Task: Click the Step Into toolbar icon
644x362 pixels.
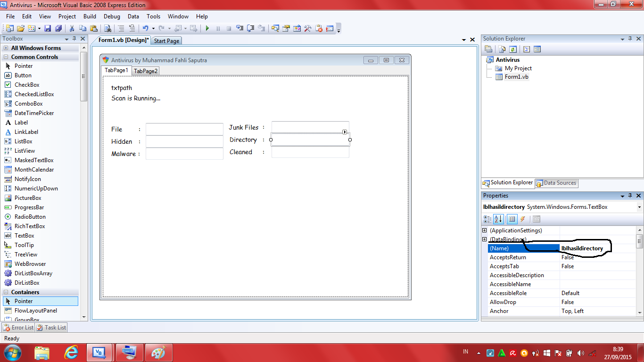Action: point(240,28)
